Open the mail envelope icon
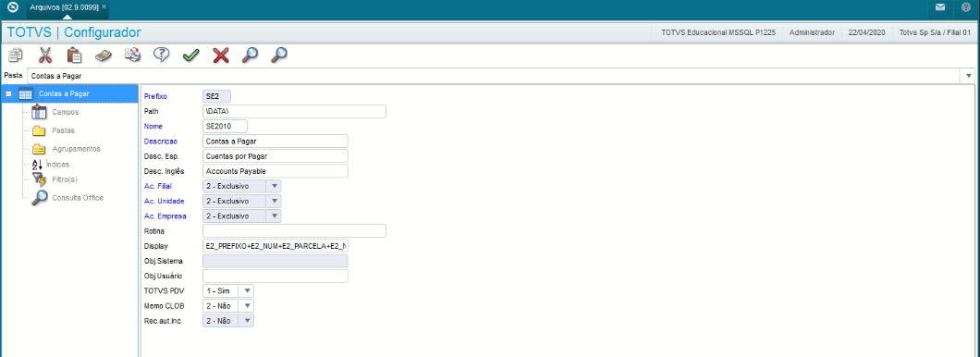This screenshot has height=357, width=980. coord(940,6)
